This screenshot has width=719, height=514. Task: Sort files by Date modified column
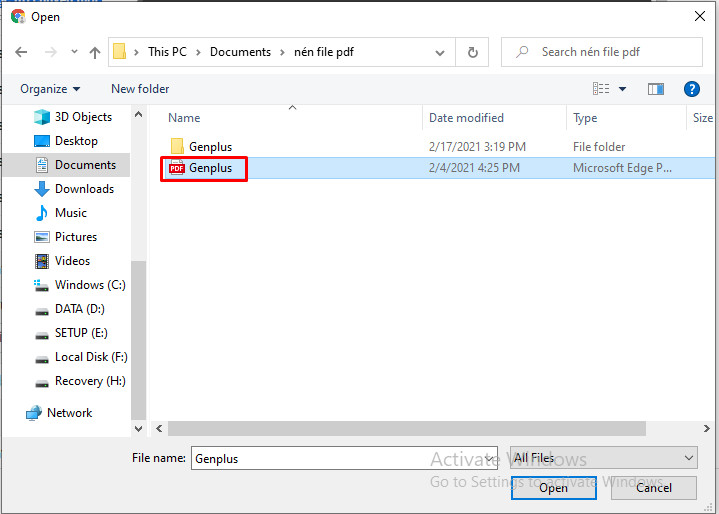tap(466, 118)
